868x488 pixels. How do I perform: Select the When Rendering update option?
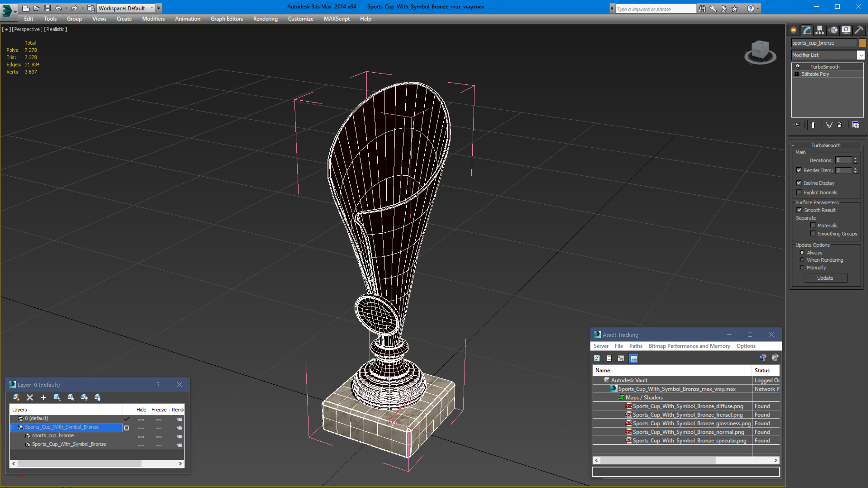(802, 260)
